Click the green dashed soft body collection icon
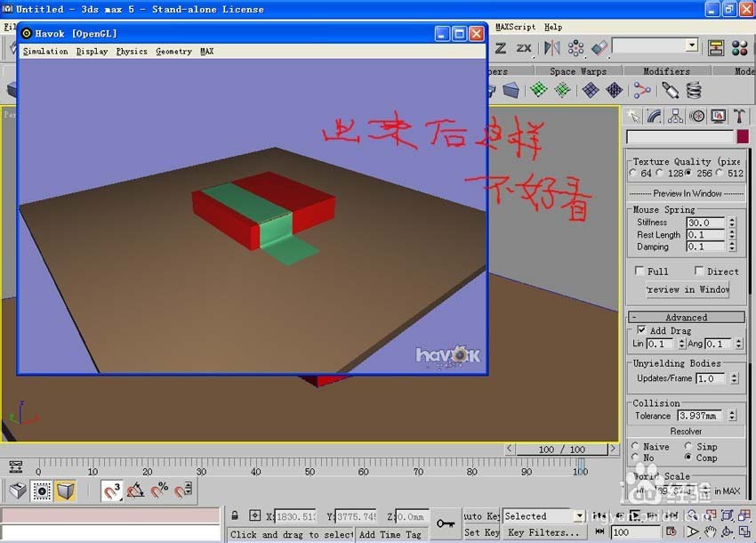This screenshot has width=756, height=543. pyautogui.click(x=562, y=90)
